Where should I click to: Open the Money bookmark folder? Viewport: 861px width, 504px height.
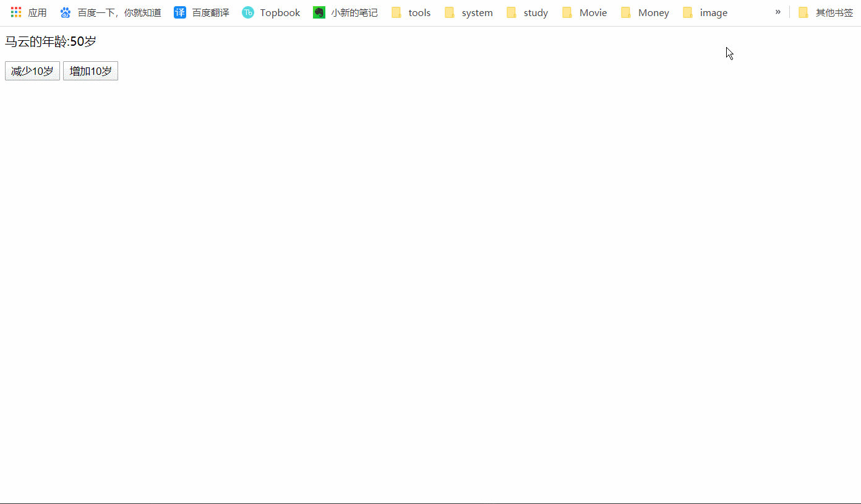pyautogui.click(x=645, y=12)
